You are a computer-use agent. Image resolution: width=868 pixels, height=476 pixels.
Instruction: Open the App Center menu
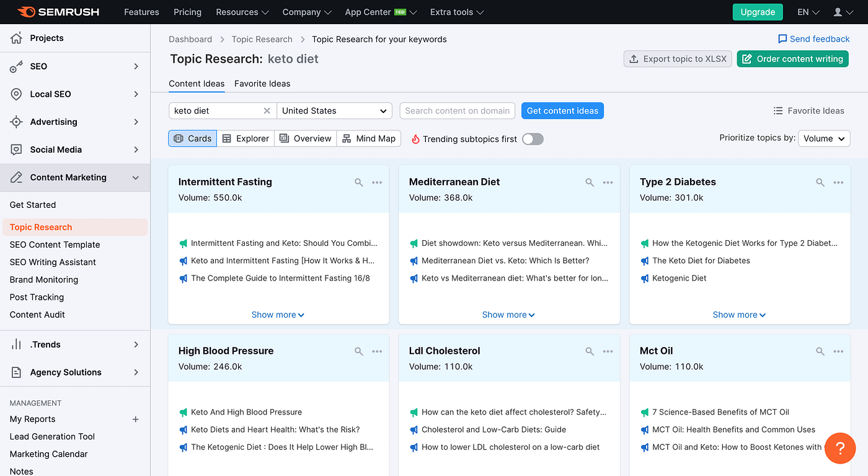[381, 12]
